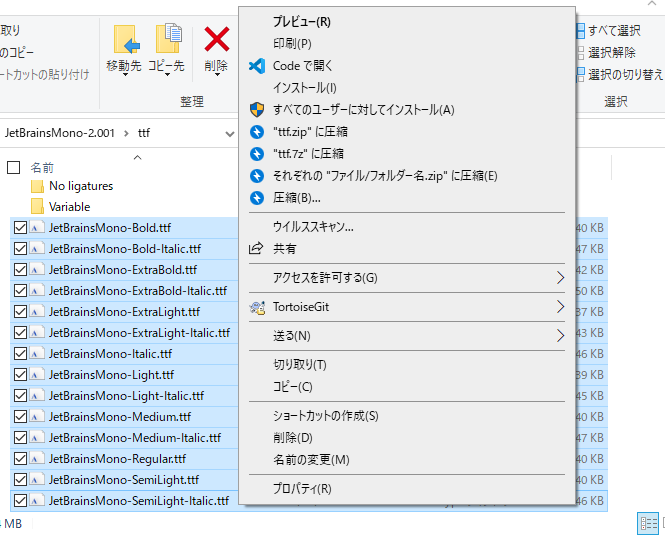
Task: Uncheck JetBrainsMono-Bold-Italic.ttf checkbox
Action: (20, 249)
